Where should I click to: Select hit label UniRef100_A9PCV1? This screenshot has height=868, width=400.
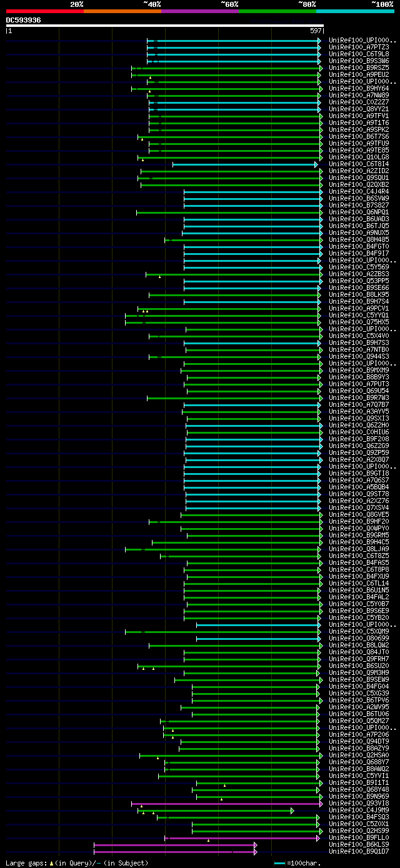[359, 308]
